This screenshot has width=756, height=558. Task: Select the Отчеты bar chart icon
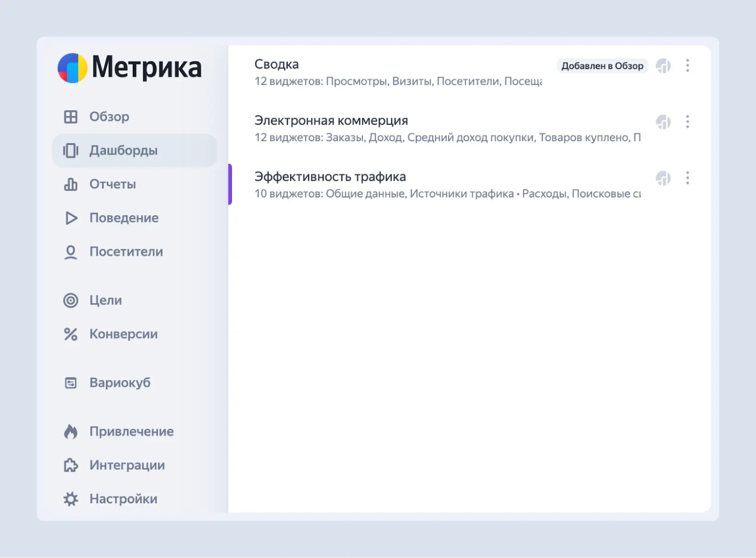pos(70,184)
